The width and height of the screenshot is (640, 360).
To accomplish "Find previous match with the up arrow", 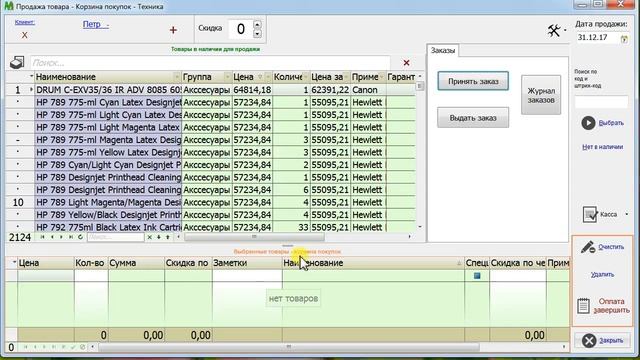I will [x=168, y=237].
